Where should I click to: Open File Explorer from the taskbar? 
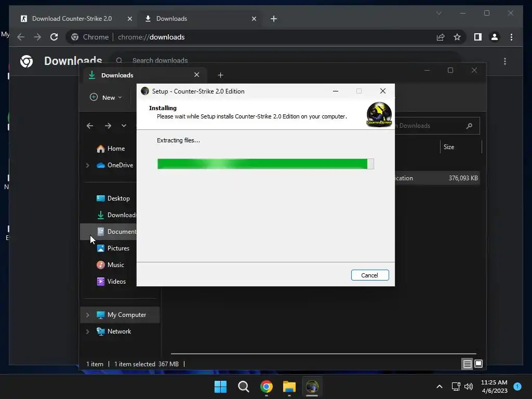coord(289,387)
